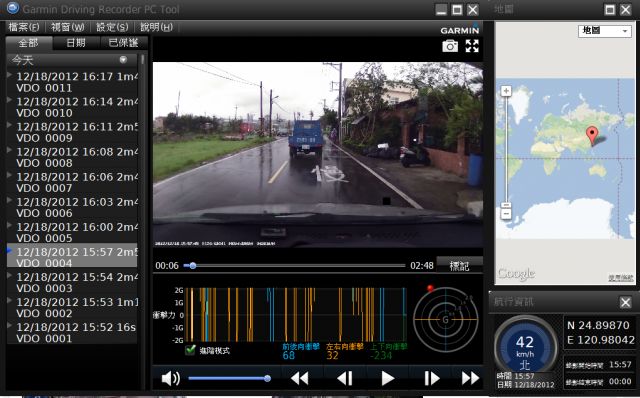Select video VDO_0007 at 16:06
The width and height of the screenshot is (640, 398).
point(72,182)
